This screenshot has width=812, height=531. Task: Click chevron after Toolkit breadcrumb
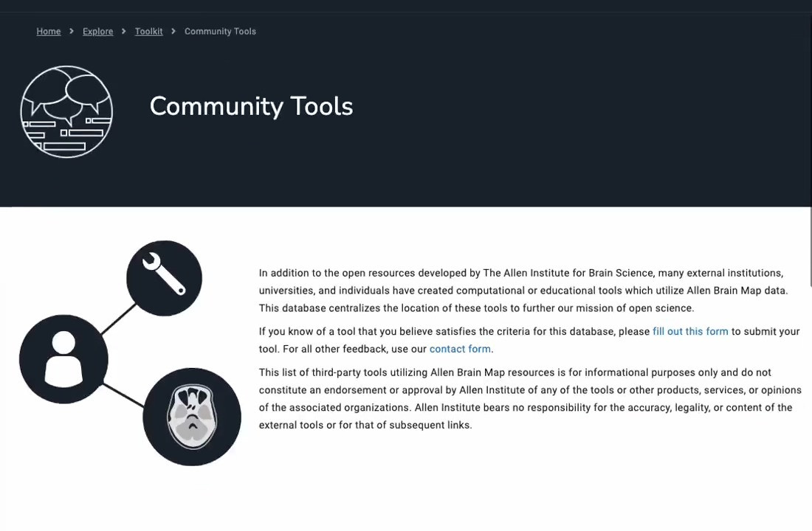point(173,32)
